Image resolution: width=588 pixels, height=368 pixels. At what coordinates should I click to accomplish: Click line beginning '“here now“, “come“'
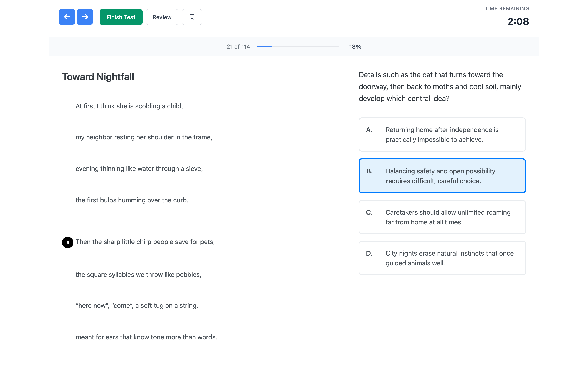point(137,306)
